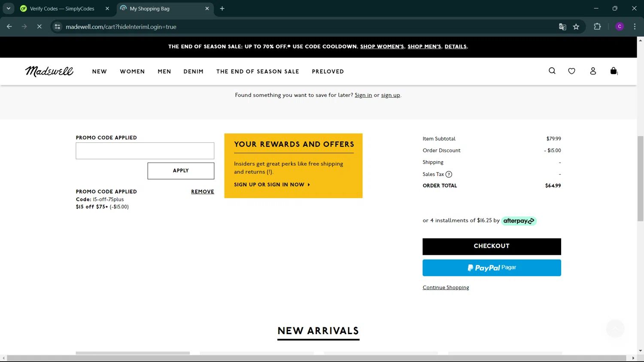Image resolution: width=644 pixels, height=362 pixels.
Task: Click the DETAILS banner link
Action: click(456, 46)
